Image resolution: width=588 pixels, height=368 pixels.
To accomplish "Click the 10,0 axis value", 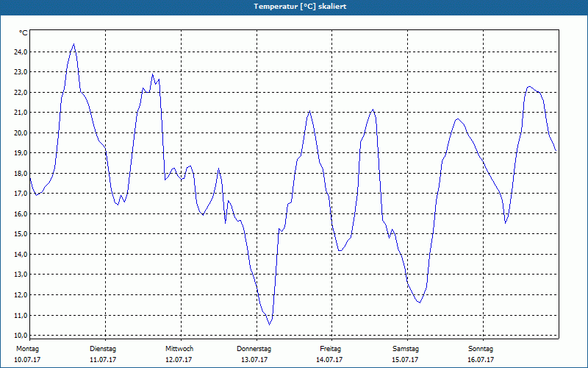I will coord(21,336).
